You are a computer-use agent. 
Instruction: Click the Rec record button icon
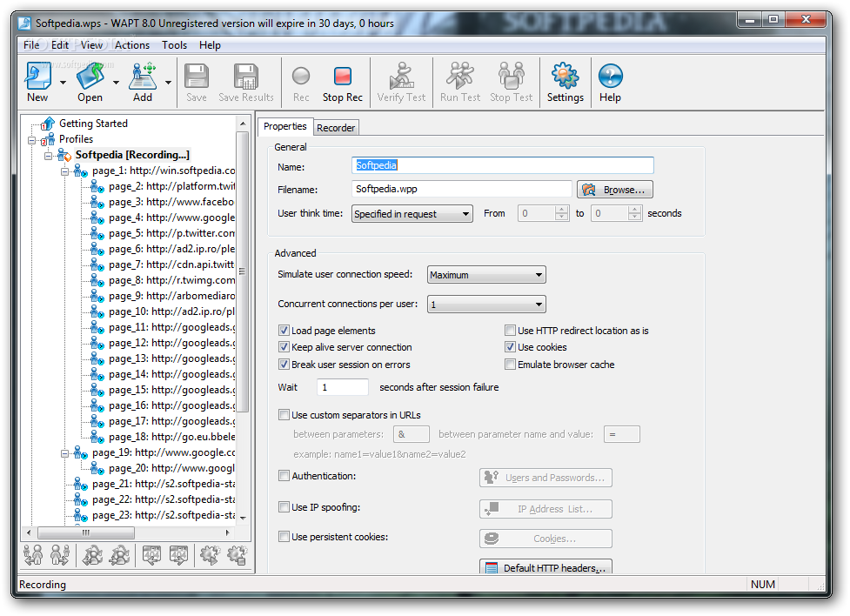point(301,76)
